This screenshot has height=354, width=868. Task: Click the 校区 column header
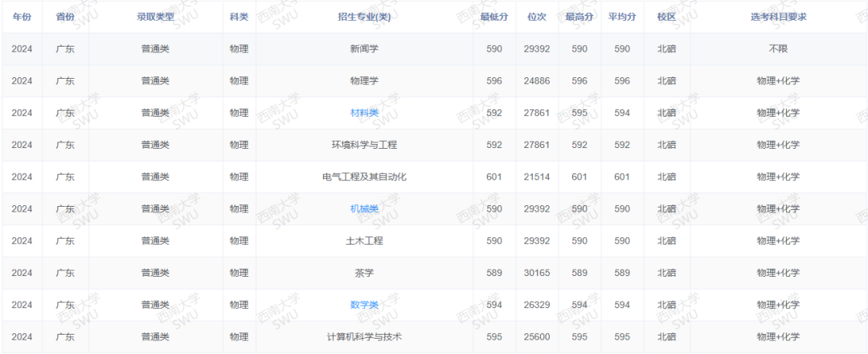pos(666,17)
